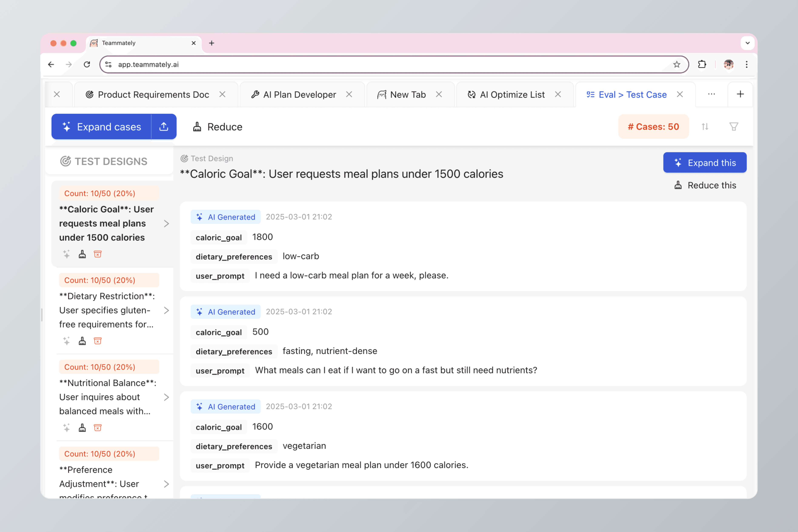Click the Reduce this button
Viewport: 798px width, 532px height.
705,185
